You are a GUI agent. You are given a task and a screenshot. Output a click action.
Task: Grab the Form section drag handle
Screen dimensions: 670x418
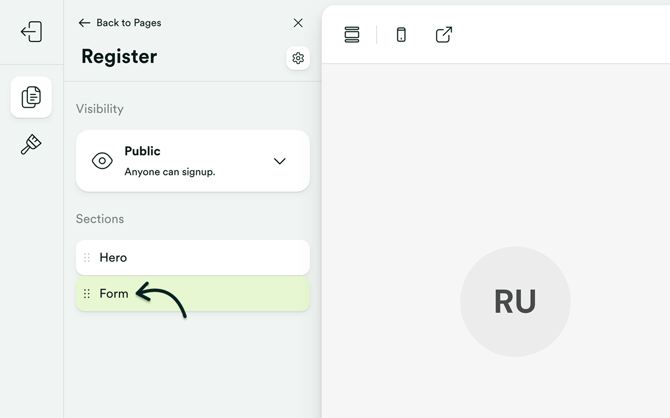click(x=87, y=294)
